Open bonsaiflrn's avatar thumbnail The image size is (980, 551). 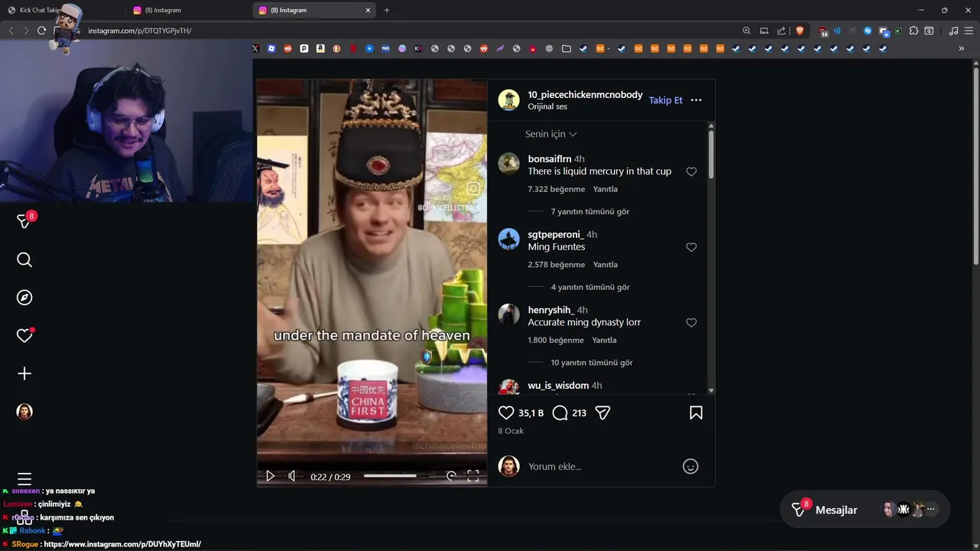click(509, 164)
